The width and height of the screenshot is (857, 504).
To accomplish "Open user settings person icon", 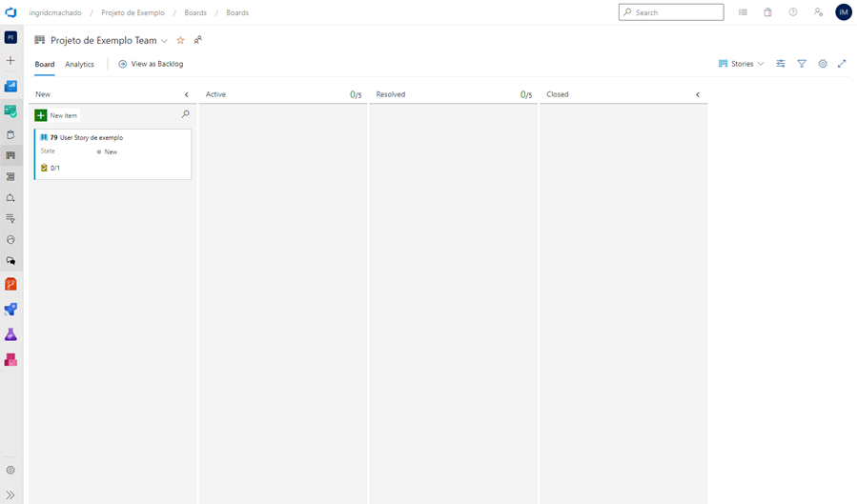I will [x=818, y=12].
